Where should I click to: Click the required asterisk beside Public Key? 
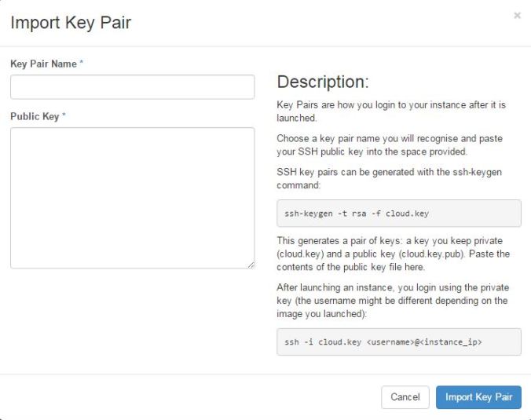[x=64, y=115]
